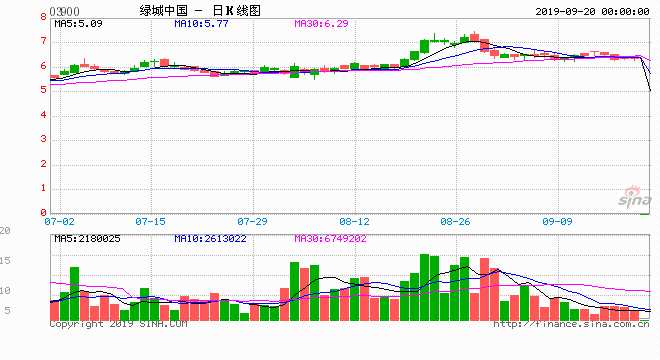Click the price label MA5:5.09
Image resolution: width=660 pixels, height=360 pixels.
point(78,24)
